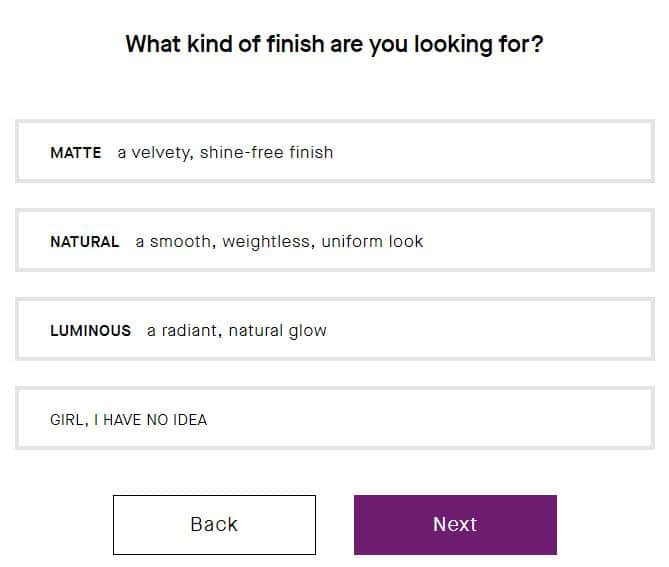Screen dimensions: 669x567
Task: Click the 'What kind of finish' heading
Action: pos(334,45)
